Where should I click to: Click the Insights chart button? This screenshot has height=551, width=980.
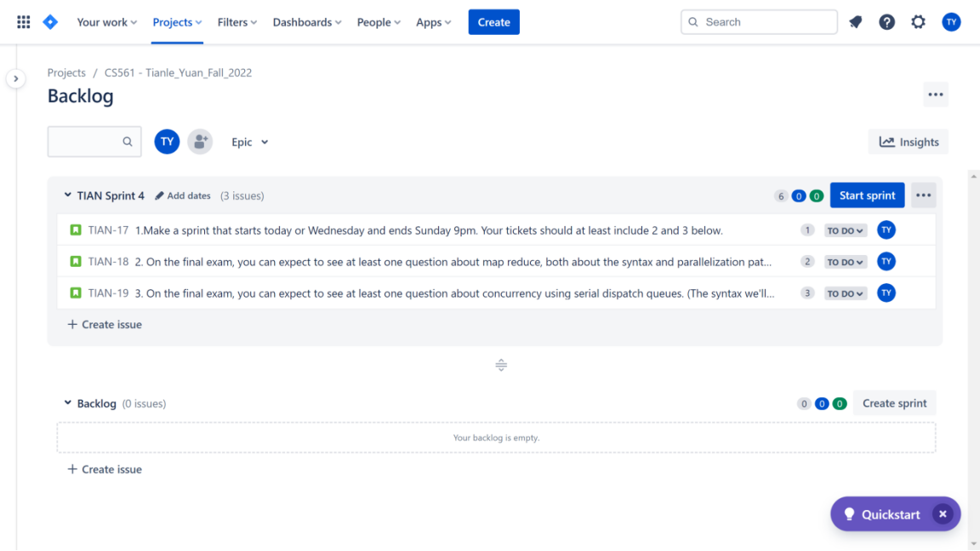(x=909, y=142)
